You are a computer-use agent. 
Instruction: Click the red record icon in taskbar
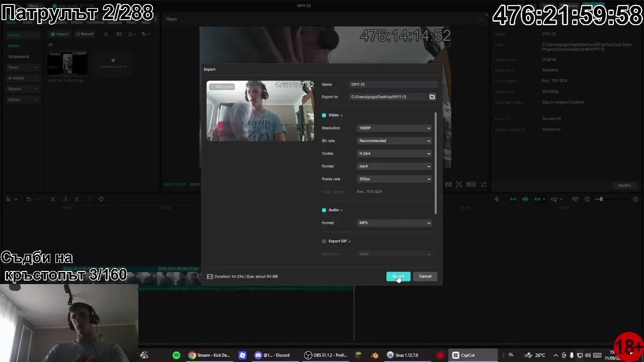coord(440,355)
